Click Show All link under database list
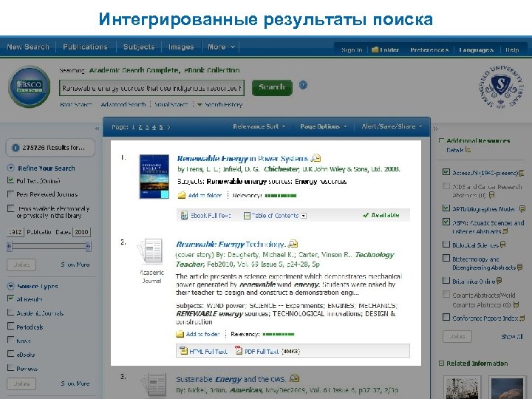 512,337
